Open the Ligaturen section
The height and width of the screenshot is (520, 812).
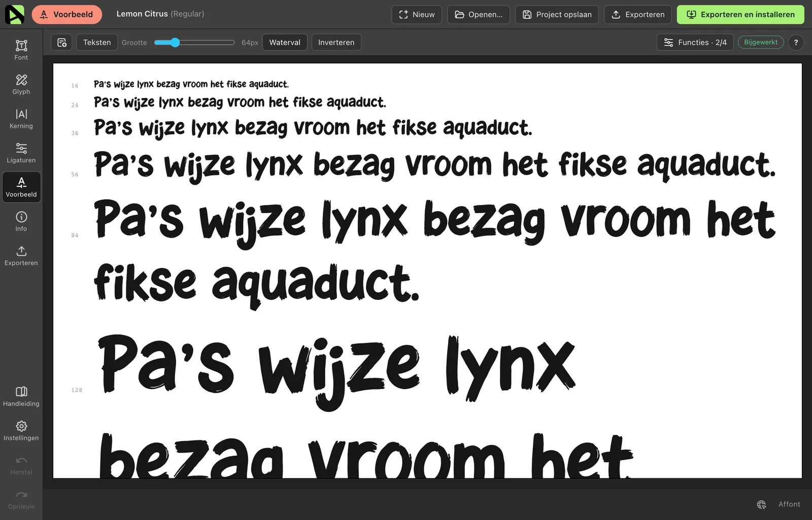[21, 153]
